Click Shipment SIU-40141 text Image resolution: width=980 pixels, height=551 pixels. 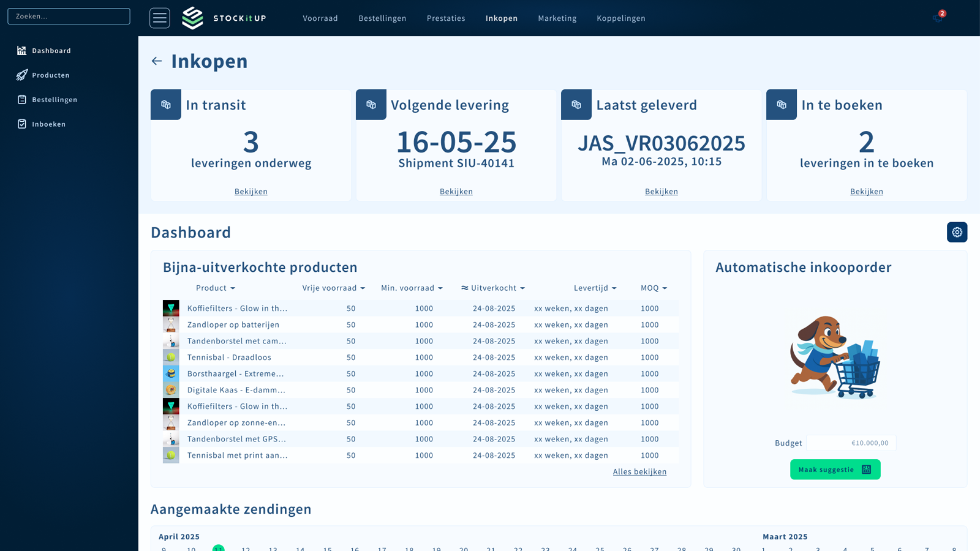click(456, 163)
